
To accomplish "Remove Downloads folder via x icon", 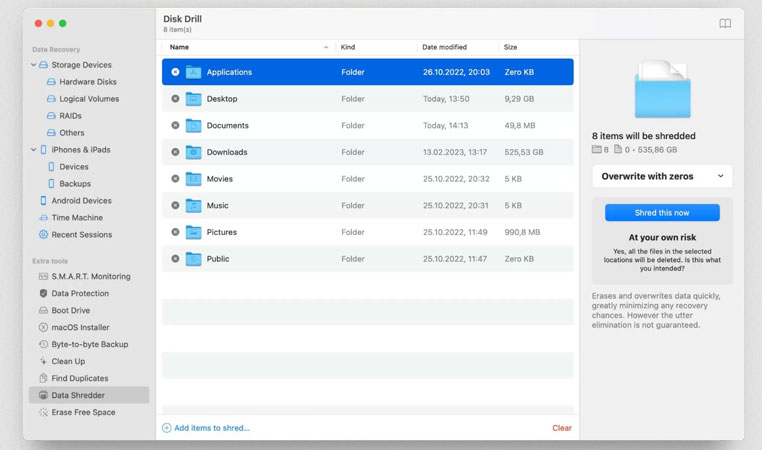I will click(175, 152).
